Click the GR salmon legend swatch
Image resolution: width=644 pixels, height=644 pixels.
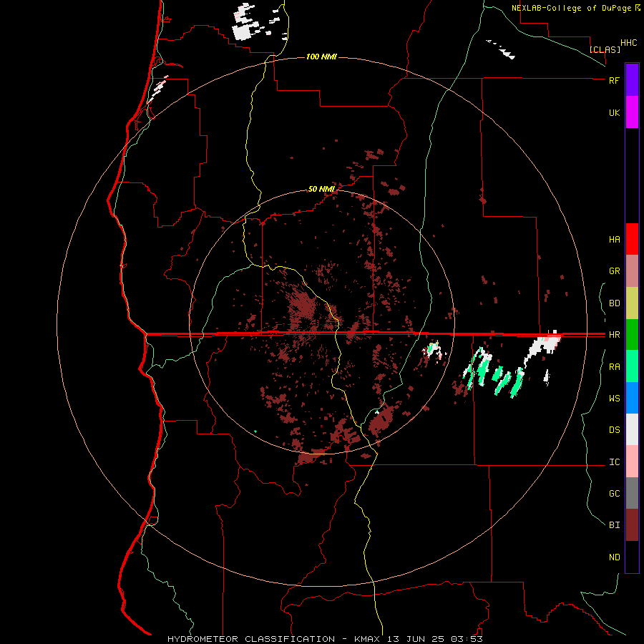point(632,271)
